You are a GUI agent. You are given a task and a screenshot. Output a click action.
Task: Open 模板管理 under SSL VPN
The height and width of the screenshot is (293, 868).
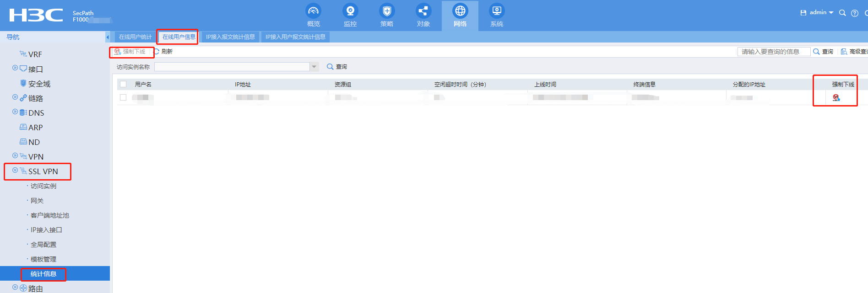point(43,259)
